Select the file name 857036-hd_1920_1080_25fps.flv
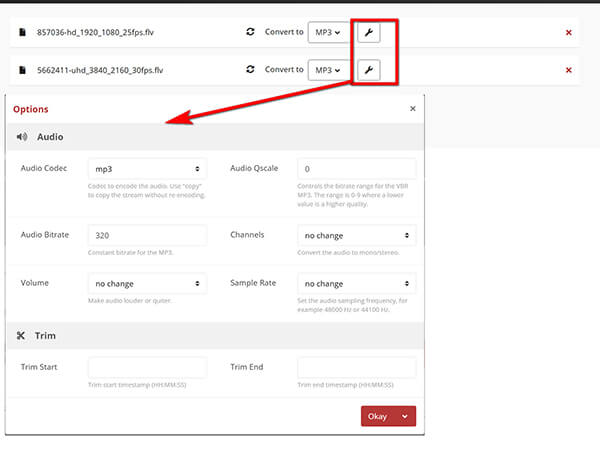 tap(95, 33)
